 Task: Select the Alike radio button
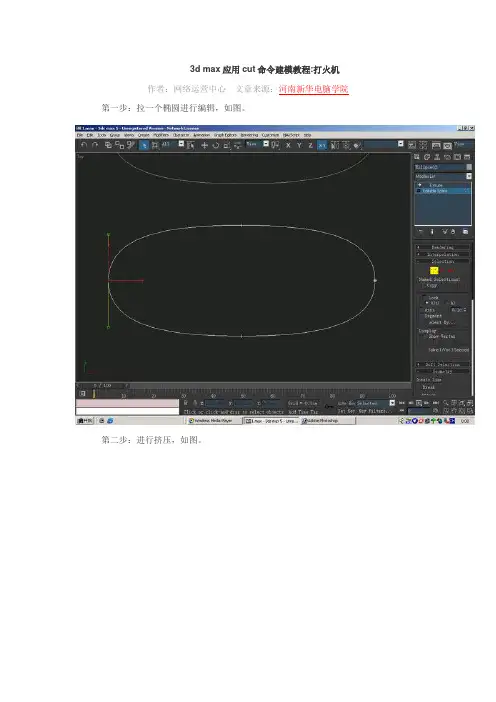tap(427, 303)
